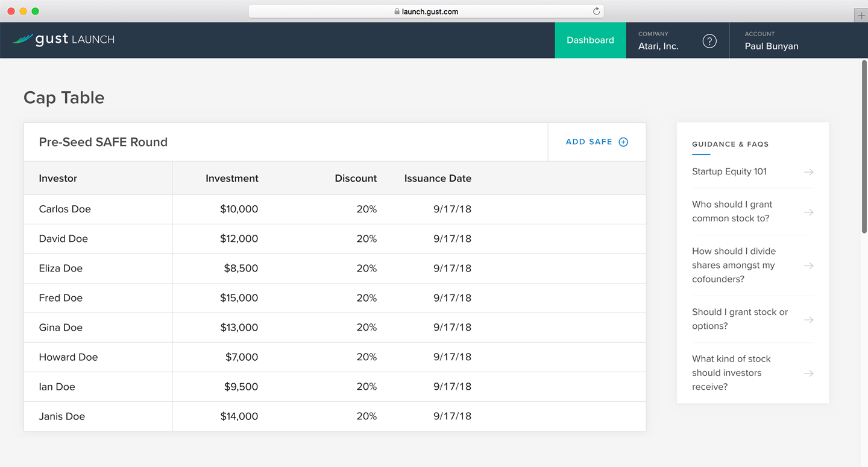The width and height of the screenshot is (868, 467).
Task: Open the Startup Equity 101 link
Action: tap(729, 172)
